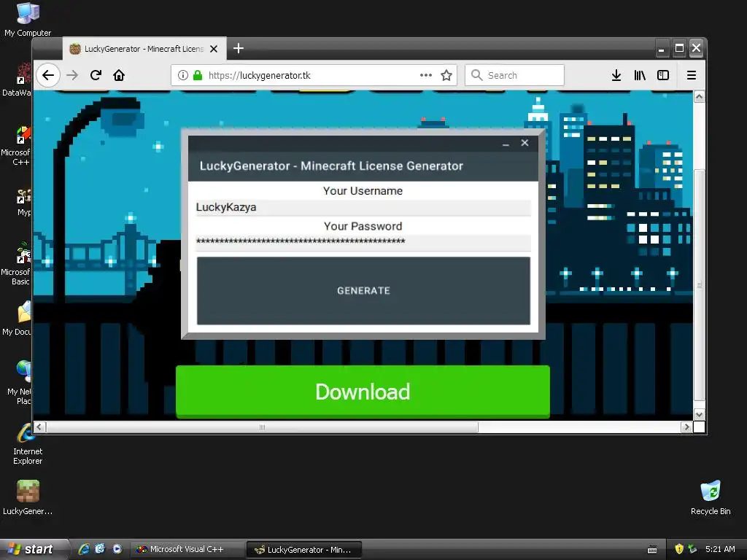The image size is (747, 560).
Task: Close the LuckyGenerator browser tab
Action: (214, 49)
